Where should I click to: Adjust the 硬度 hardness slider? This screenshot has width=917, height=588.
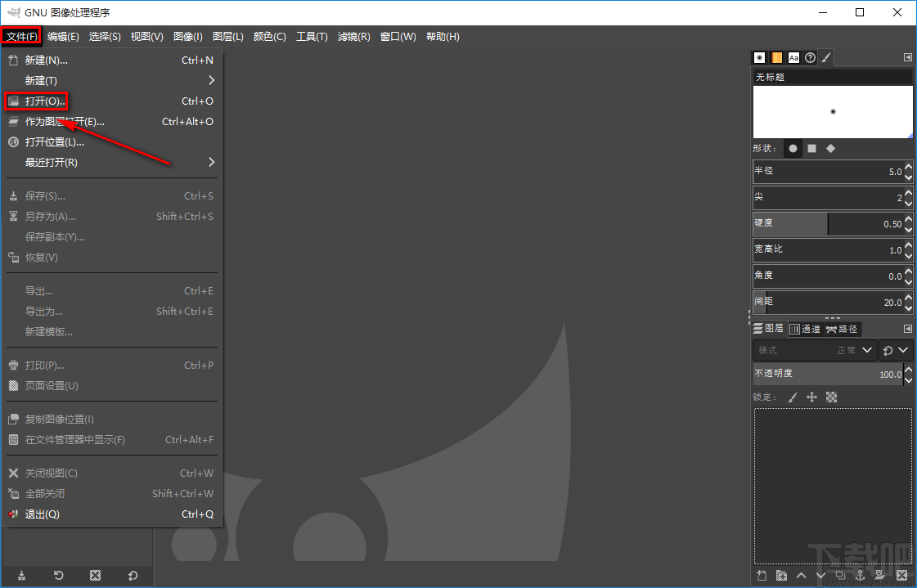pyautogui.click(x=828, y=224)
